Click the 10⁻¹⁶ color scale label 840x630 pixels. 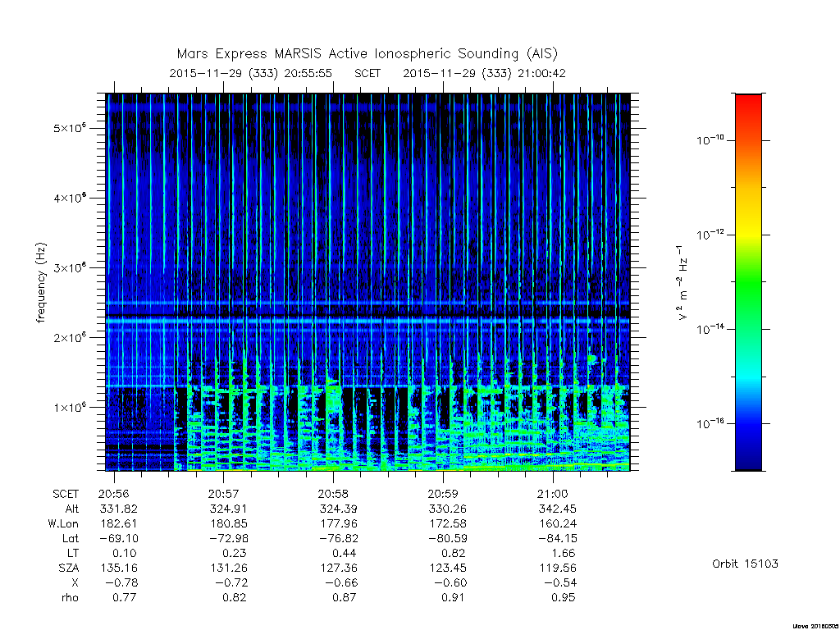click(x=710, y=424)
